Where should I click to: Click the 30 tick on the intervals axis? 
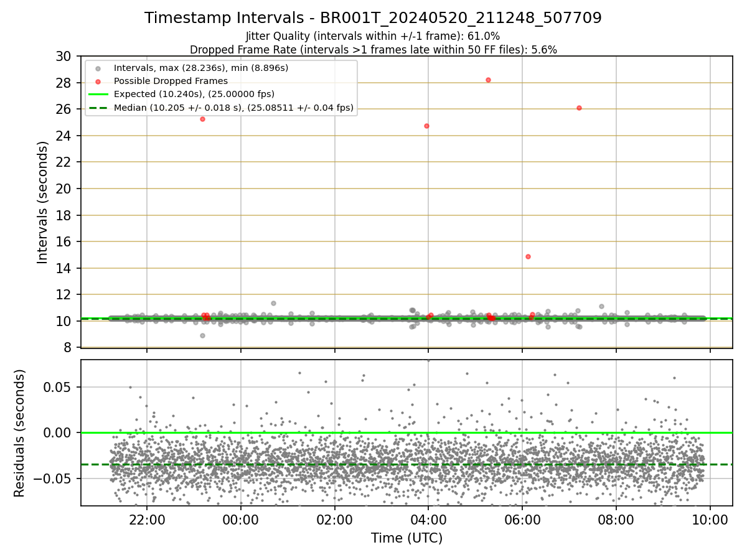pyautogui.click(x=64, y=57)
